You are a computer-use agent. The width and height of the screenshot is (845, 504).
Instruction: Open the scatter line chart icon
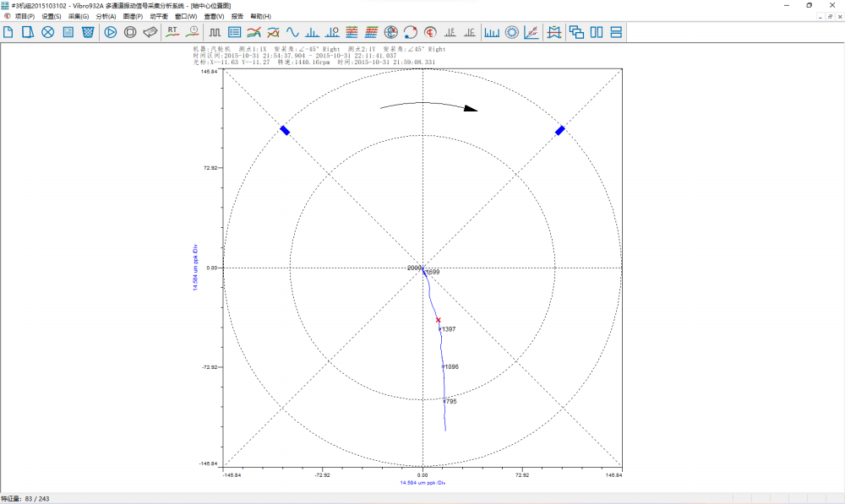pyautogui.click(x=532, y=32)
